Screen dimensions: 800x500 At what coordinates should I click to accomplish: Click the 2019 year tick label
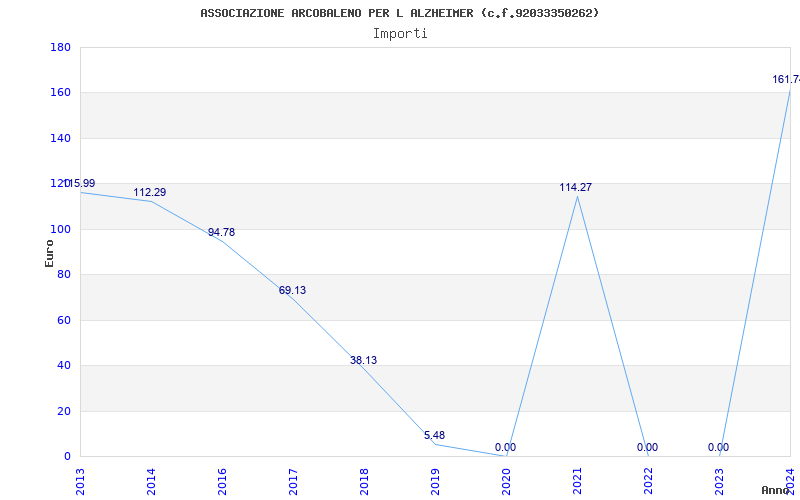point(435,482)
